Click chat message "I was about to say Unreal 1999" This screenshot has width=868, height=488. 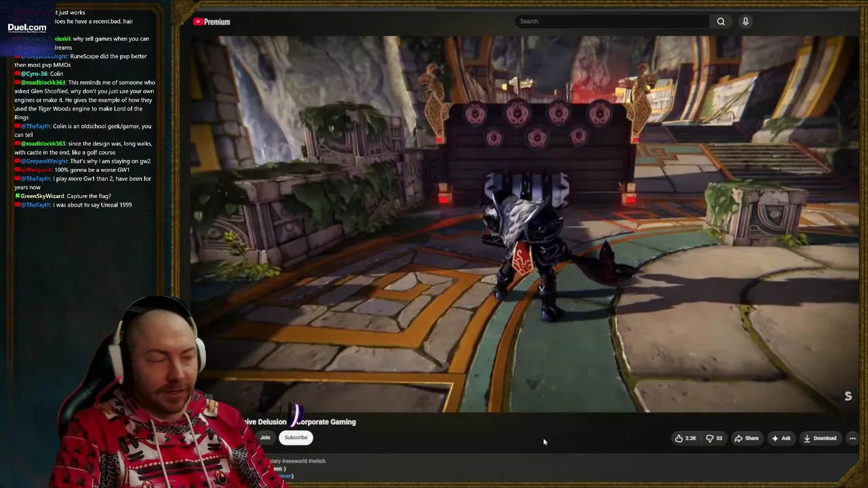pyautogui.click(x=73, y=205)
